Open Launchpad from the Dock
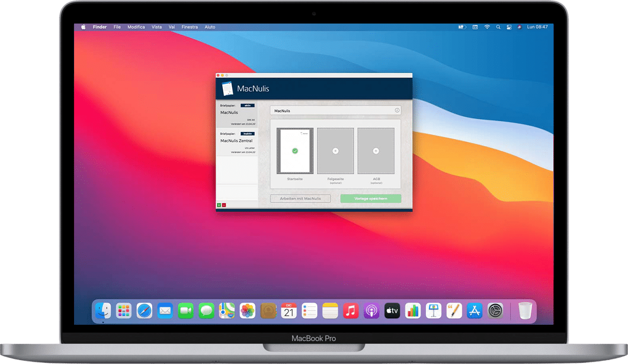 pyautogui.click(x=124, y=311)
